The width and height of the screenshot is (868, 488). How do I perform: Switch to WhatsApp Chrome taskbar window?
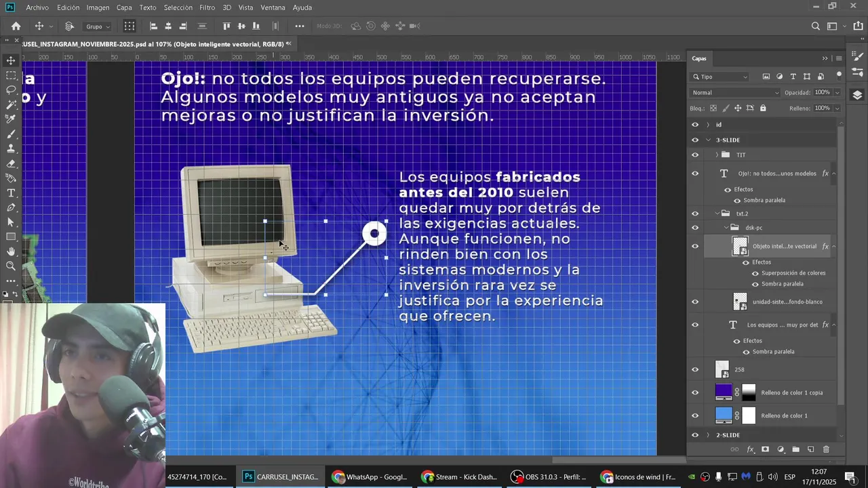click(370, 477)
